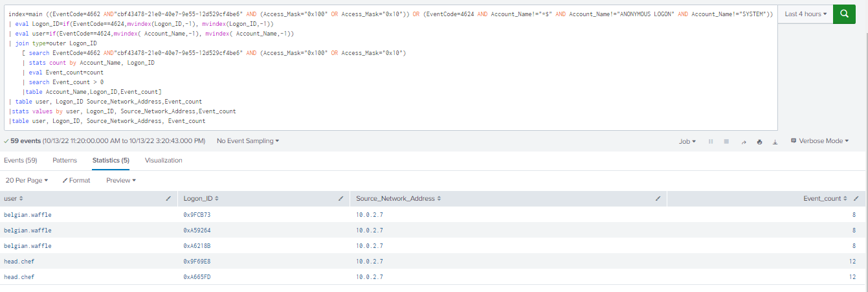Pause the search job
868x292 pixels.
(x=711, y=141)
